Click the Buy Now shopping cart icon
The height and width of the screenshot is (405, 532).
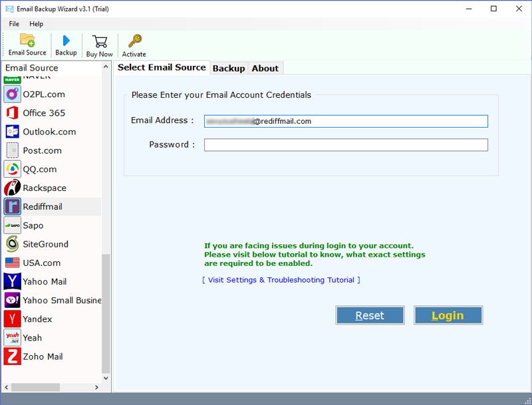click(x=99, y=41)
